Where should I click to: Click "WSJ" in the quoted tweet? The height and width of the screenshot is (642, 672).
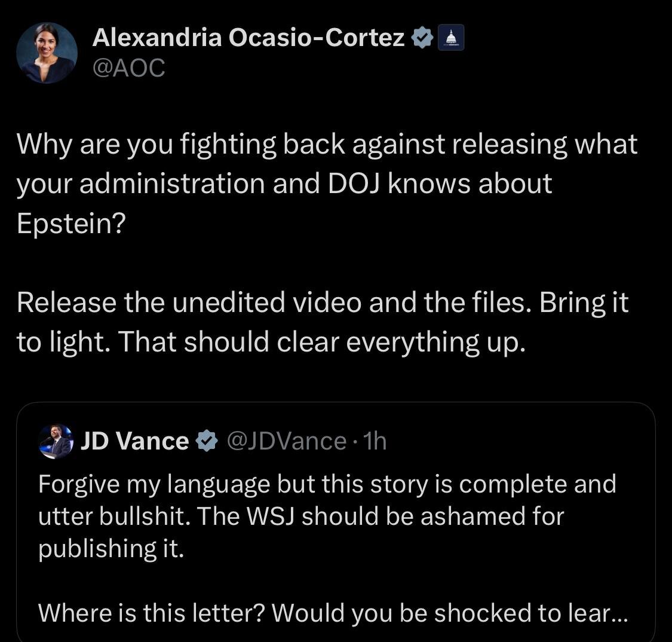point(272,516)
